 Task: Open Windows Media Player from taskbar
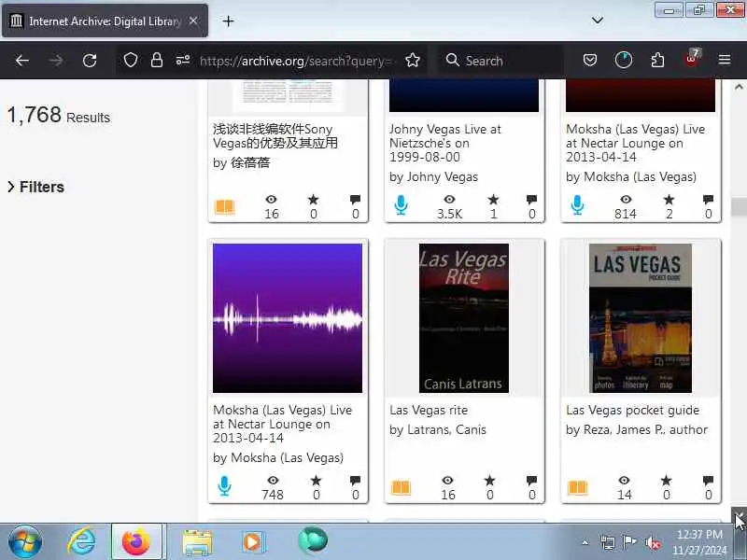[x=252, y=542]
